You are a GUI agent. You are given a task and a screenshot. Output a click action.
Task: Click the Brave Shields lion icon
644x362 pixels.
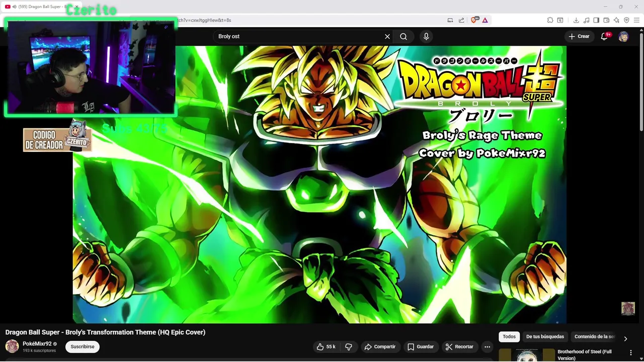474,20
